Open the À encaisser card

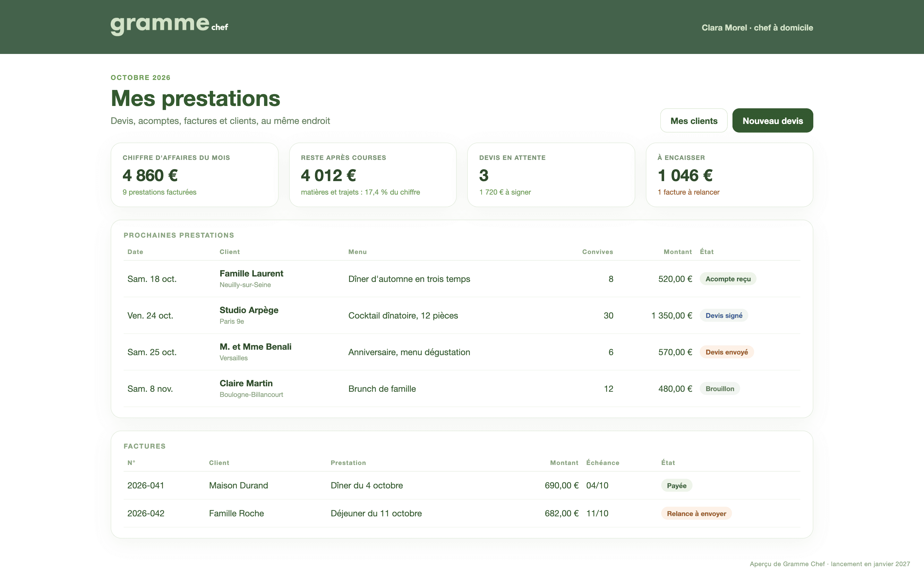[729, 175]
